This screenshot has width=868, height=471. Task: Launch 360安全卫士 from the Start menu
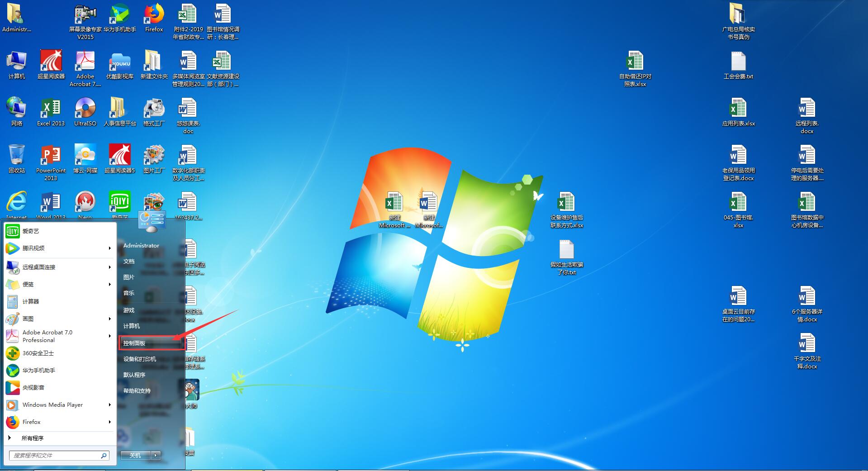click(59, 353)
